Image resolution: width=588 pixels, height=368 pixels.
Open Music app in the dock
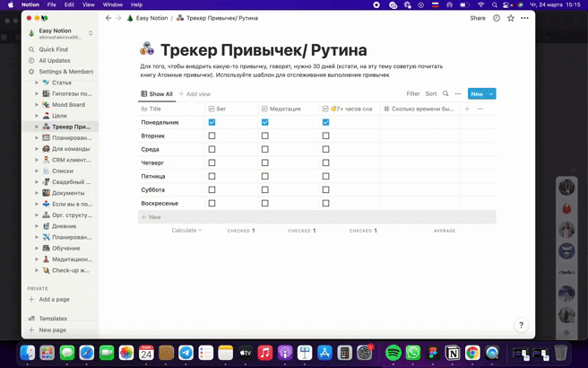[x=265, y=353]
